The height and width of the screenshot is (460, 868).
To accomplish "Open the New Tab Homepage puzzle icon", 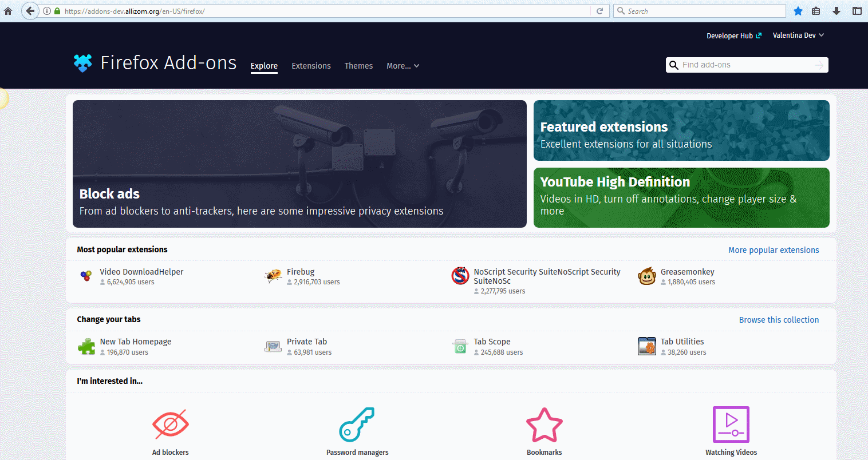I will (x=86, y=346).
